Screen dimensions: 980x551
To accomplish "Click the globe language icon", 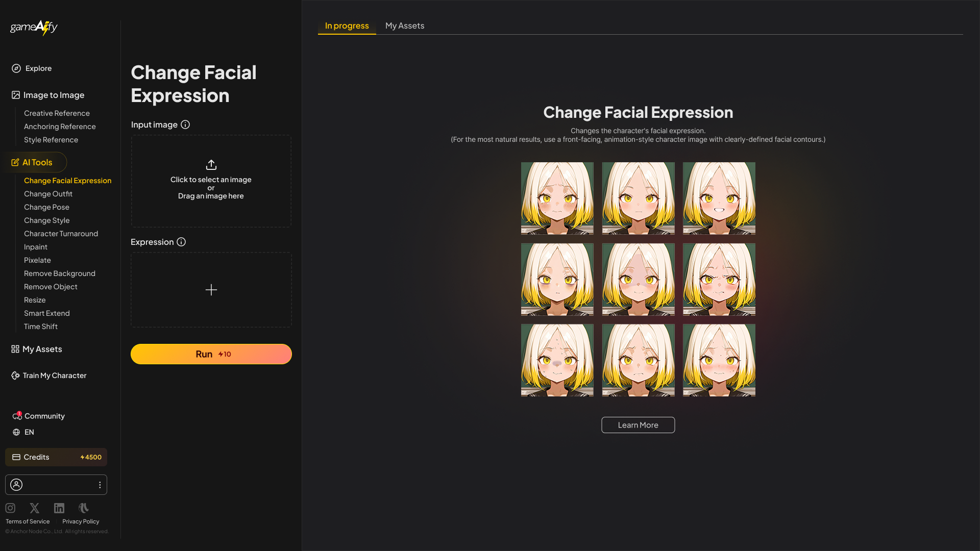I will pos(16,432).
